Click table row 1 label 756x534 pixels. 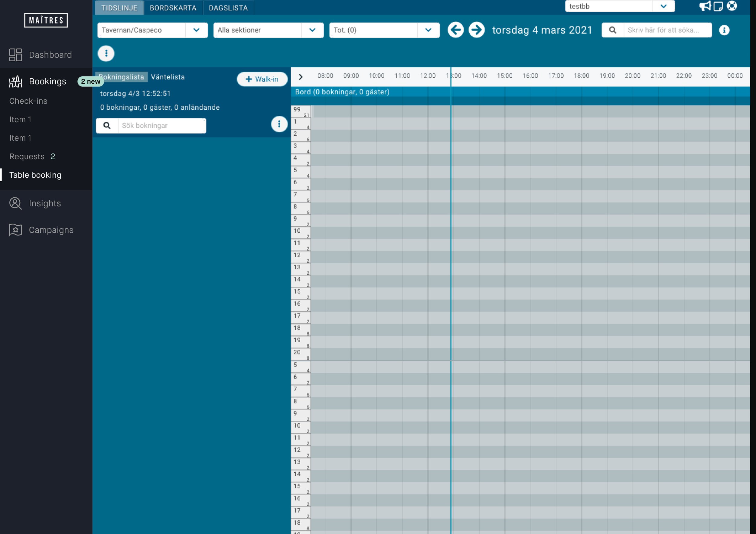pos(301,124)
